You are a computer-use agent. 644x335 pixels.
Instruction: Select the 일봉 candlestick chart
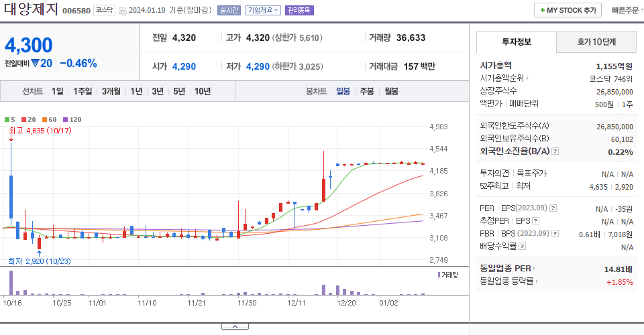343,91
